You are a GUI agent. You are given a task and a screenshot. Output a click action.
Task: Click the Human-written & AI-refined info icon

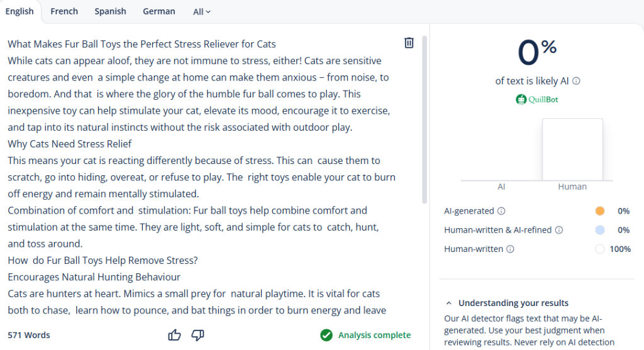click(x=558, y=230)
